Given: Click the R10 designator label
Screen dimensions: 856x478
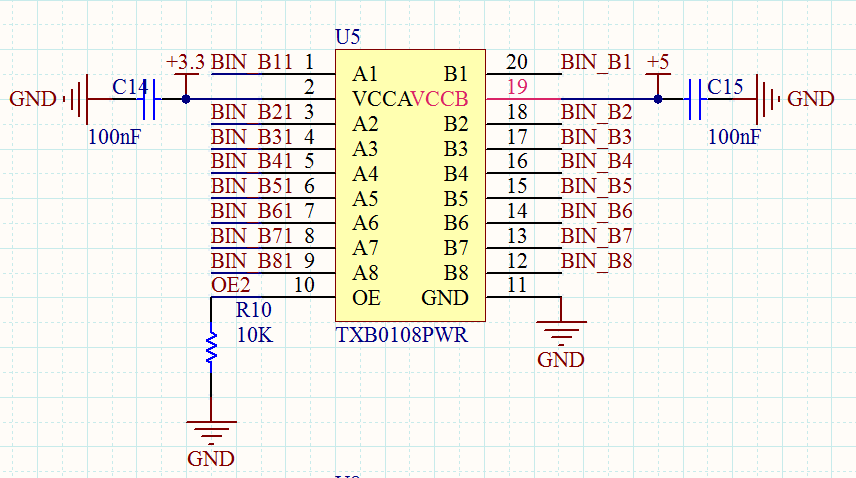Looking at the screenshot, I should 253,310.
